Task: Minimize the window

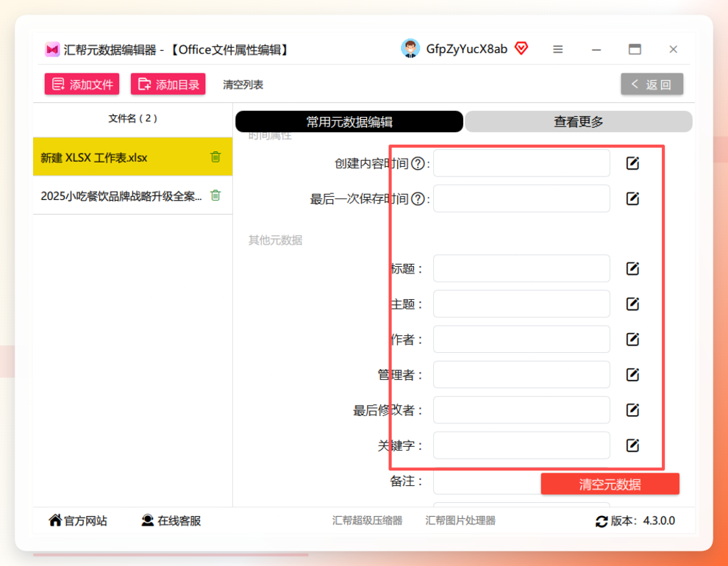Action: pyautogui.click(x=596, y=49)
